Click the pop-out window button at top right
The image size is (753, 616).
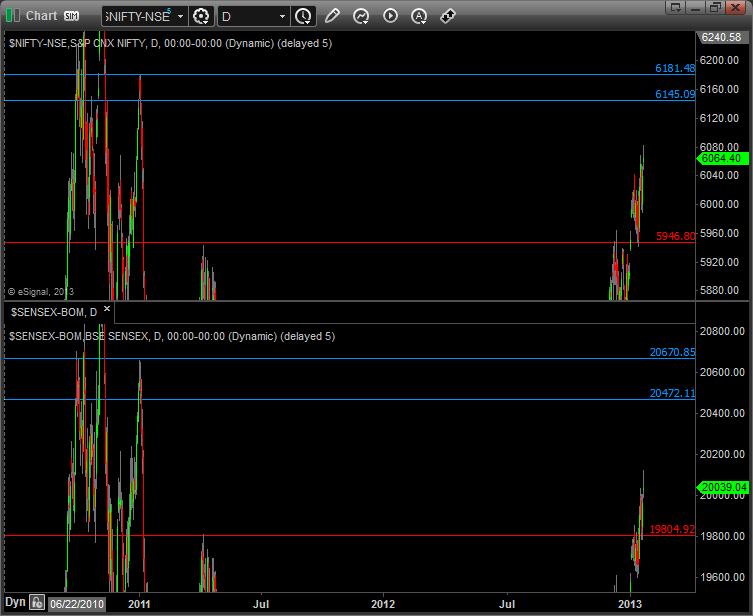pyautogui.click(x=675, y=7)
